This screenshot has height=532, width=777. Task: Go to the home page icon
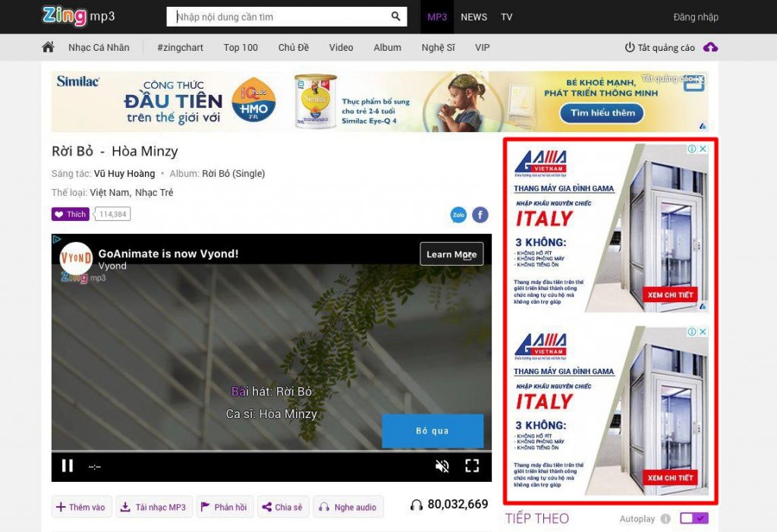click(x=48, y=47)
